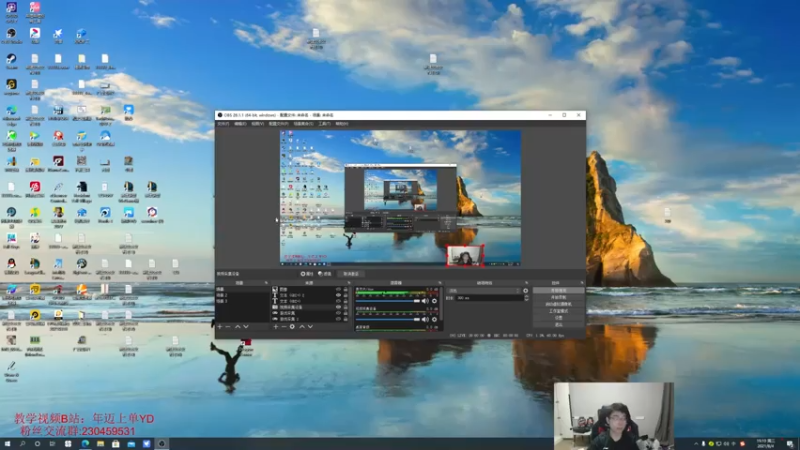This screenshot has height=450, width=800.
Task: Open the Profile menu in OBS
Action: point(278,123)
